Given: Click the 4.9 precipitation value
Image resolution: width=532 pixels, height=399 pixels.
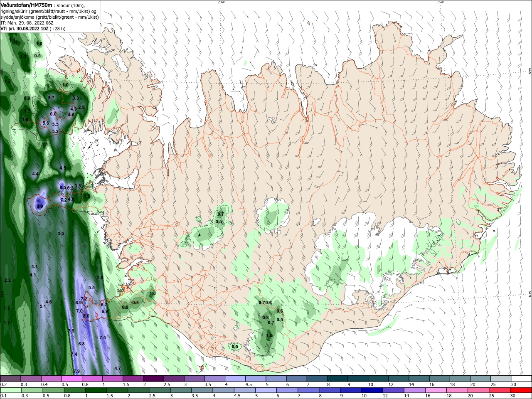Looking at the screenshot, I should pyautogui.click(x=74, y=109).
